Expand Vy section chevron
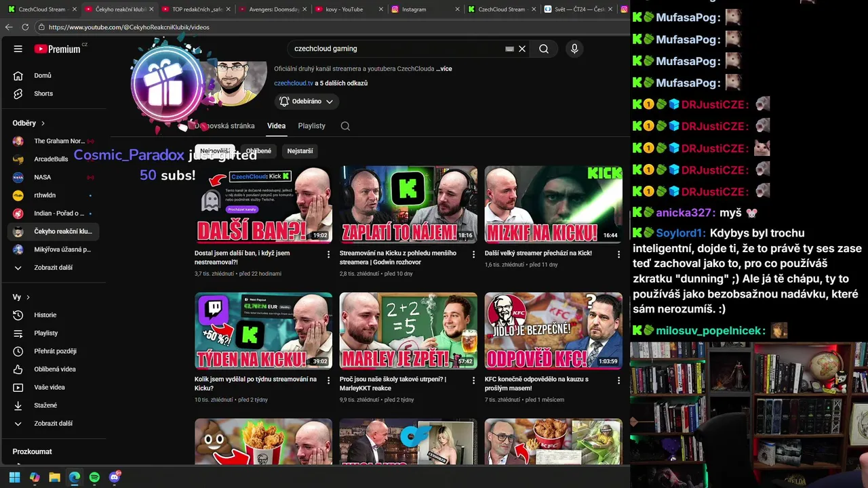The height and width of the screenshot is (488, 868). point(28,298)
